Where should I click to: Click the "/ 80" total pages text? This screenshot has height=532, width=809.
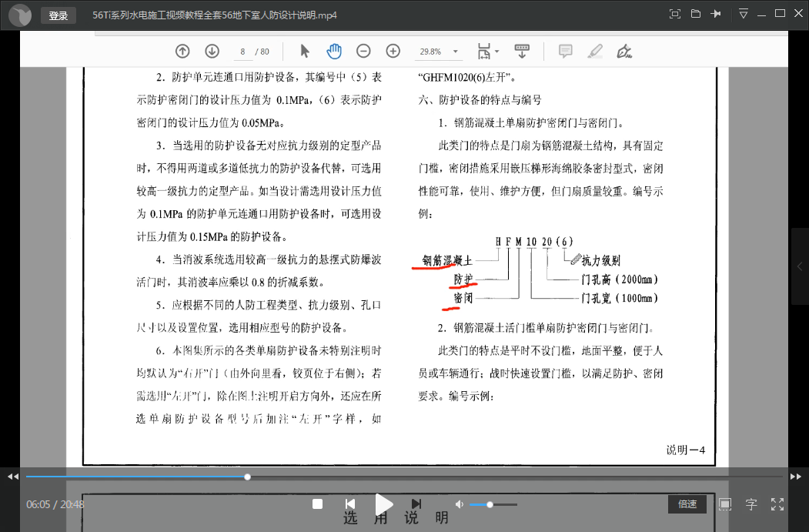[x=262, y=52]
